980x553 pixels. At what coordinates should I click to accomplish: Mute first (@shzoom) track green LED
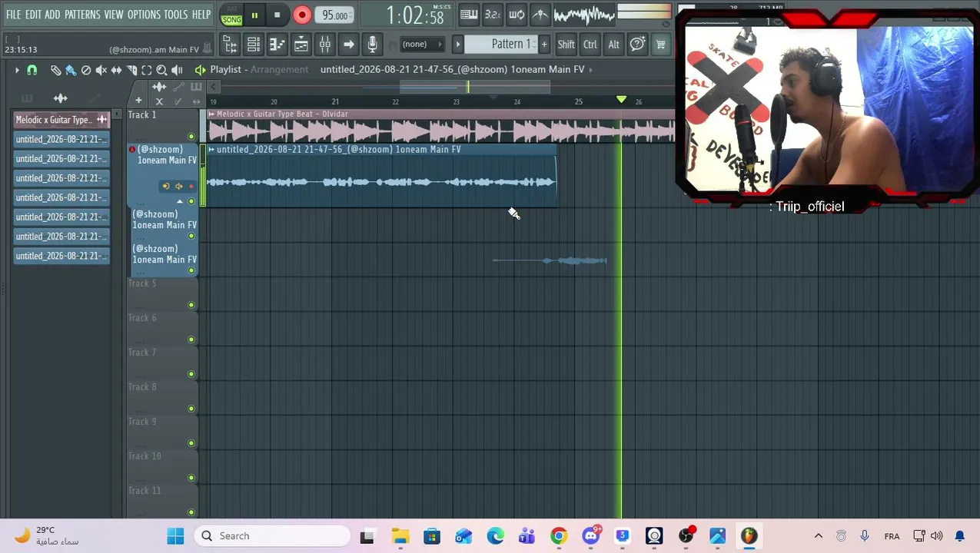click(x=191, y=201)
